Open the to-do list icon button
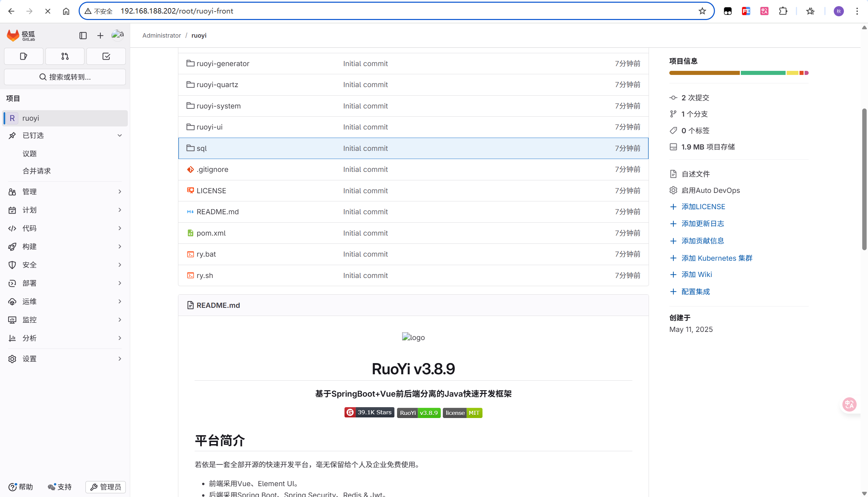Image resolution: width=868 pixels, height=497 pixels. point(106,56)
